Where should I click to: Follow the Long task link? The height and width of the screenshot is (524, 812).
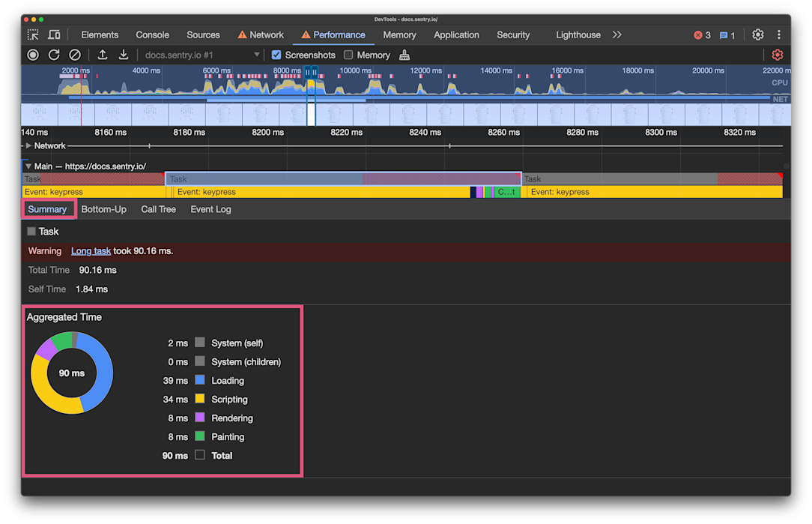[91, 251]
